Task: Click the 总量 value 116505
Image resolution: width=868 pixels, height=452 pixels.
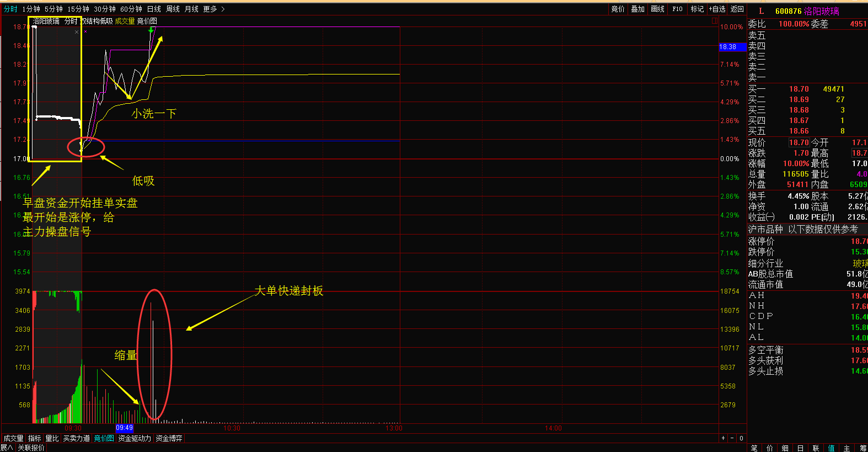Action: coord(796,174)
